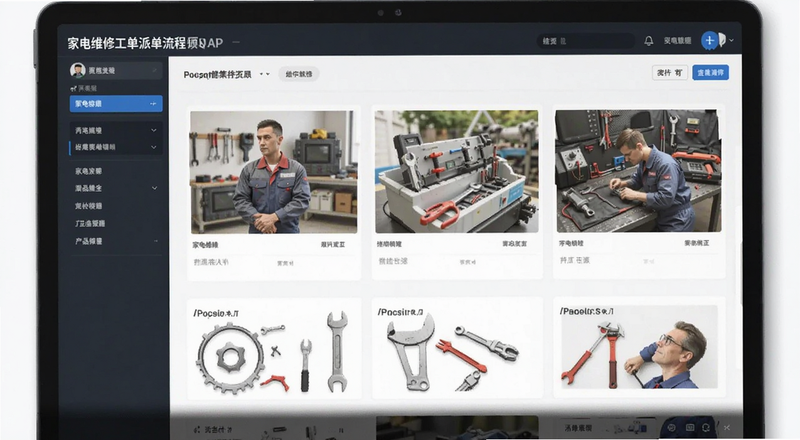Viewport: 800px width, 440px height.
Task: Open the large wrench with red pliers card
Action: point(457,347)
